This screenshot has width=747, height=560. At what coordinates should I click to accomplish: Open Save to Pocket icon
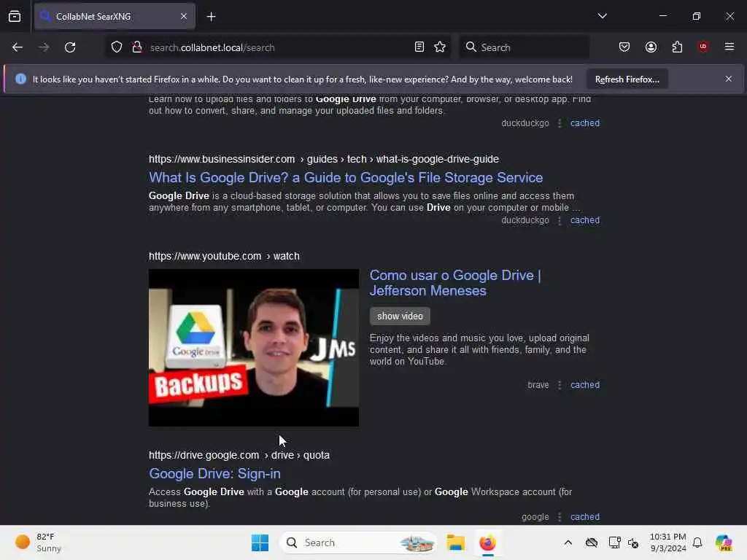(x=624, y=47)
